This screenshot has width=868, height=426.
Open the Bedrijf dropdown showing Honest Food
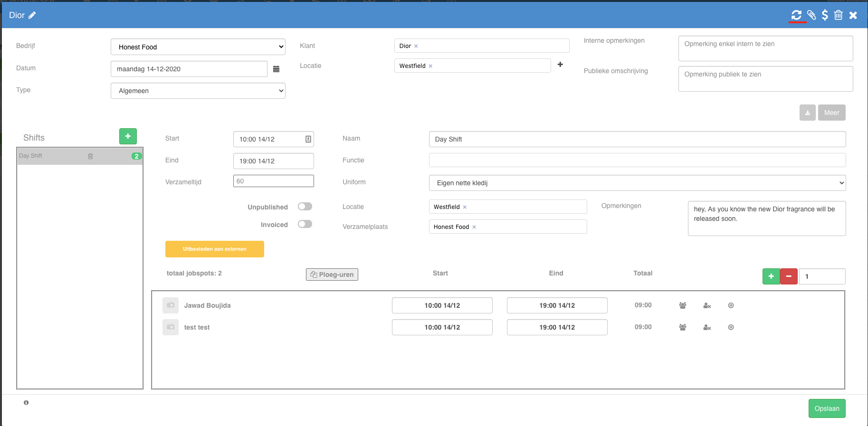tap(198, 47)
